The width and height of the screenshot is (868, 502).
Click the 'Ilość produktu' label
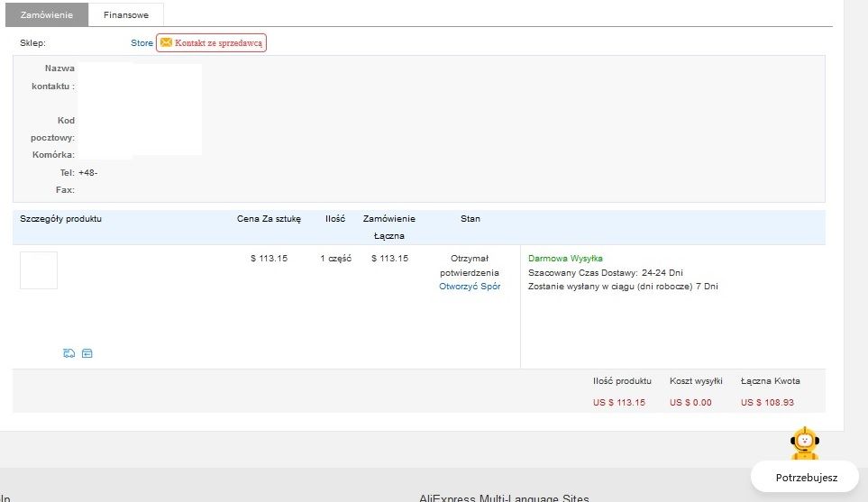point(622,381)
